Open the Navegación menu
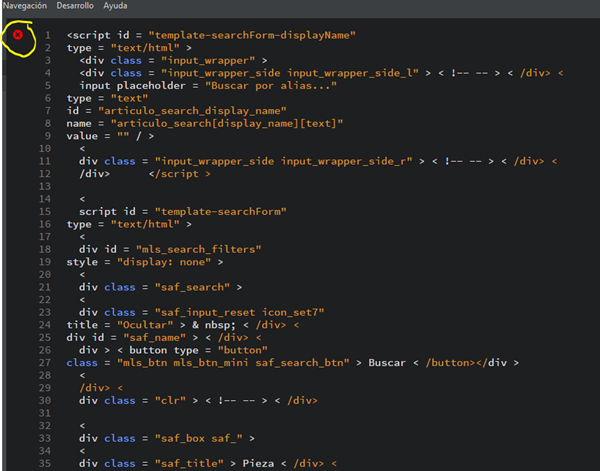The image size is (600, 471). tap(24, 6)
